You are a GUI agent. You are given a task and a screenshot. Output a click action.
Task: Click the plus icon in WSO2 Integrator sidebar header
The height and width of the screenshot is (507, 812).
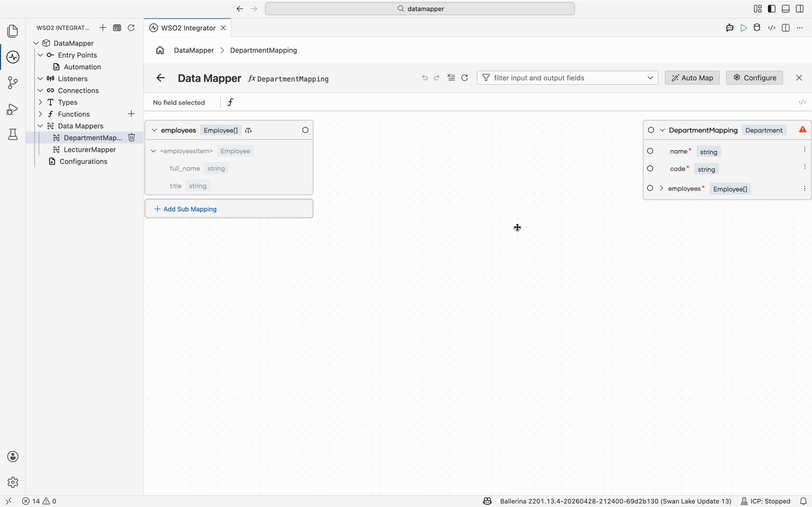click(103, 28)
